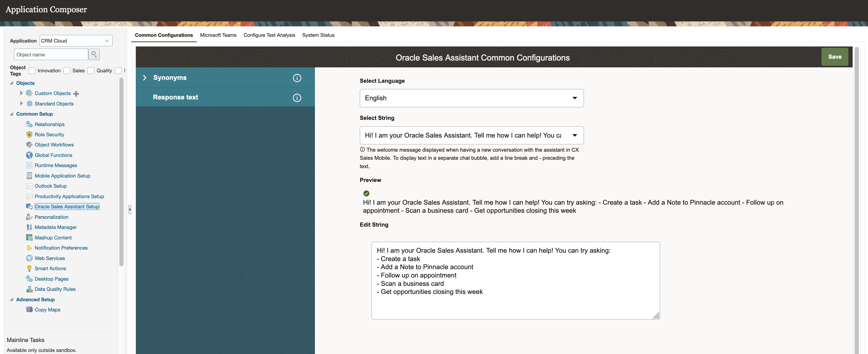Show info for the Response text section
Screen dimensions: 868x354
[297, 98]
